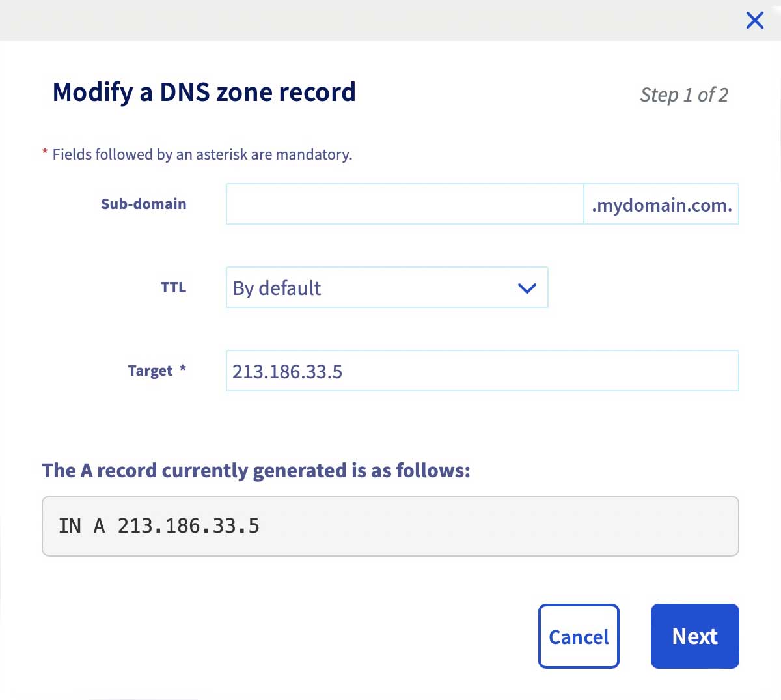The width and height of the screenshot is (781, 700).
Task: Close the Modify DNS zone record dialog
Action: [x=755, y=20]
